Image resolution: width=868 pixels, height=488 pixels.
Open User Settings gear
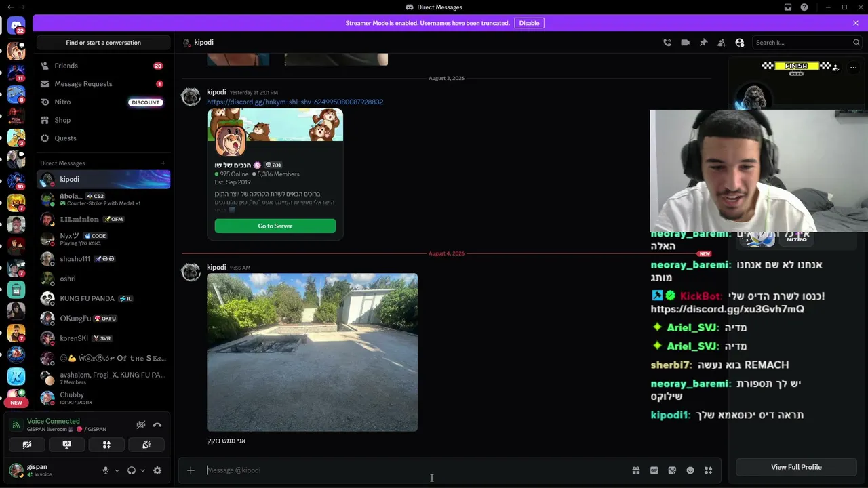157,470
